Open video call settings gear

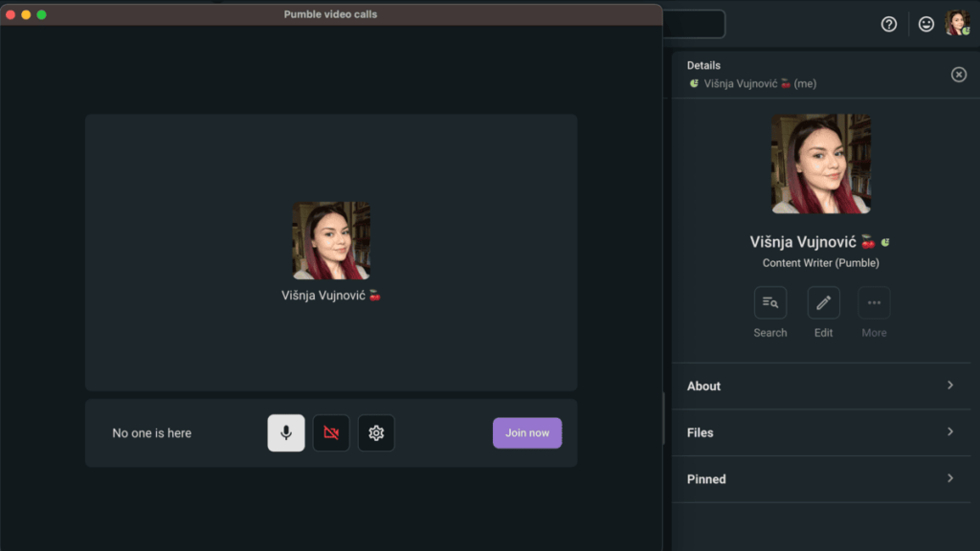tap(376, 433)
